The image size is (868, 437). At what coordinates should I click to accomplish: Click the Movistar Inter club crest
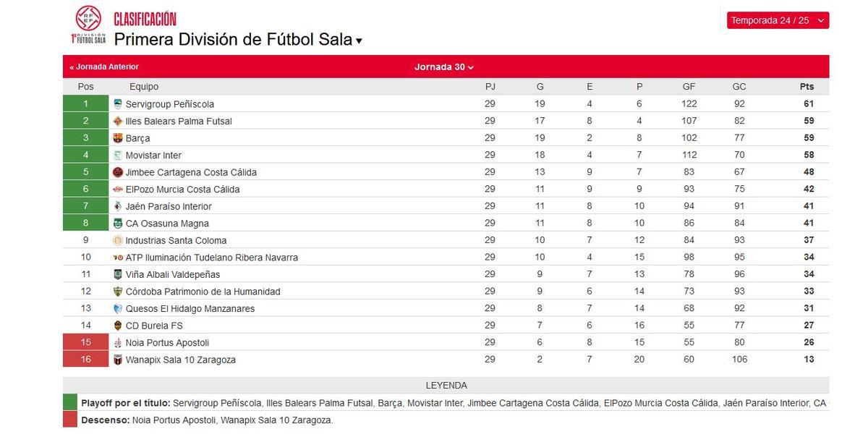tap(117, 155)
